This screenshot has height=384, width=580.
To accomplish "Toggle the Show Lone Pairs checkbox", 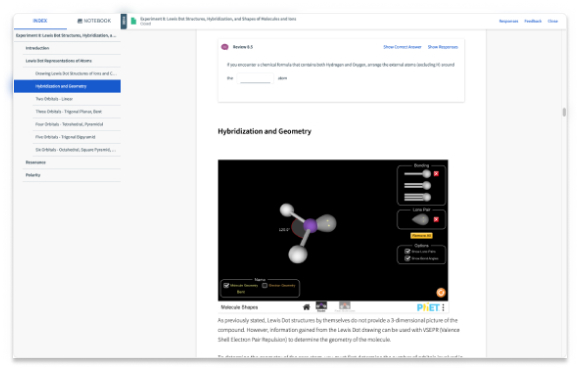I will point(408,251).
